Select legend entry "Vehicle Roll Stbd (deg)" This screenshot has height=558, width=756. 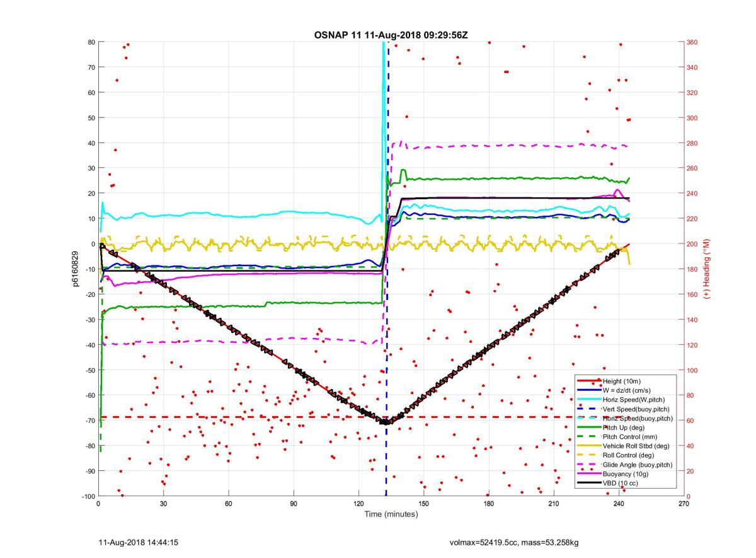[x=636, y=446]
